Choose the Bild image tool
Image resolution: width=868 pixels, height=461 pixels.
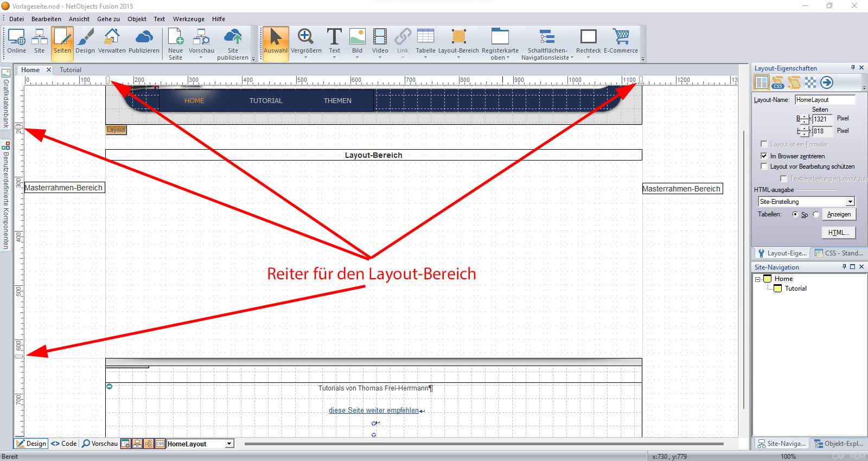(357, 42)
